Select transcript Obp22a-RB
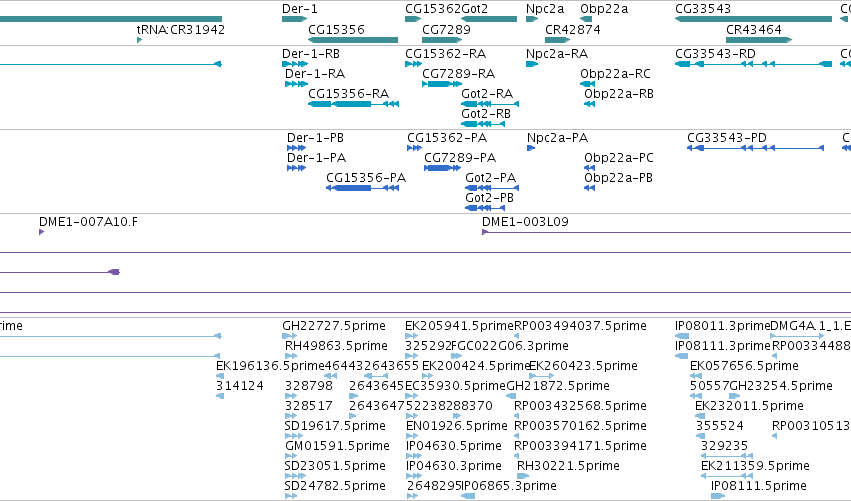The image size is (851, 501). point(589,104)
